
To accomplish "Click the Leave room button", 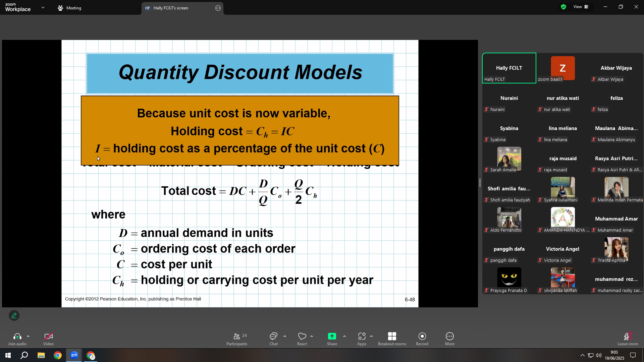I will (628, 339).
